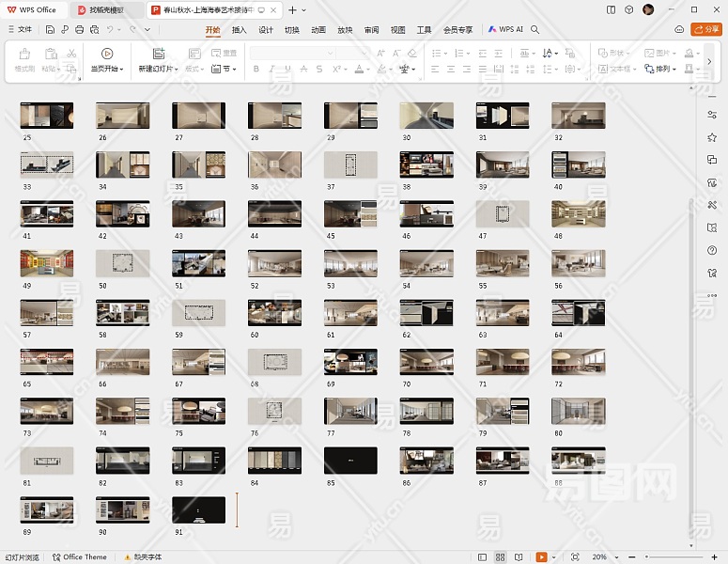728x564 pixels.
Task: Open the WPS AI assistant
Action: [505, 29]
